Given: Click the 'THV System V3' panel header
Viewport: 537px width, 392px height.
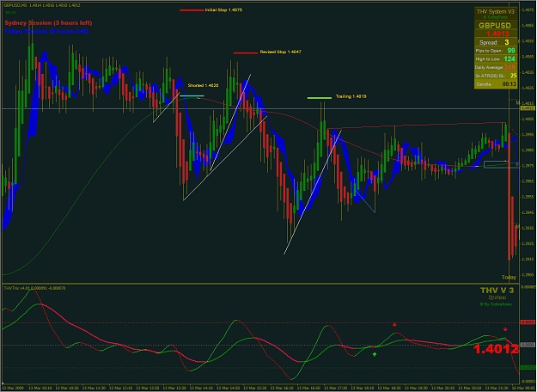Looking at the screenshot, I should pyautogui.click(x=496, y=12).
